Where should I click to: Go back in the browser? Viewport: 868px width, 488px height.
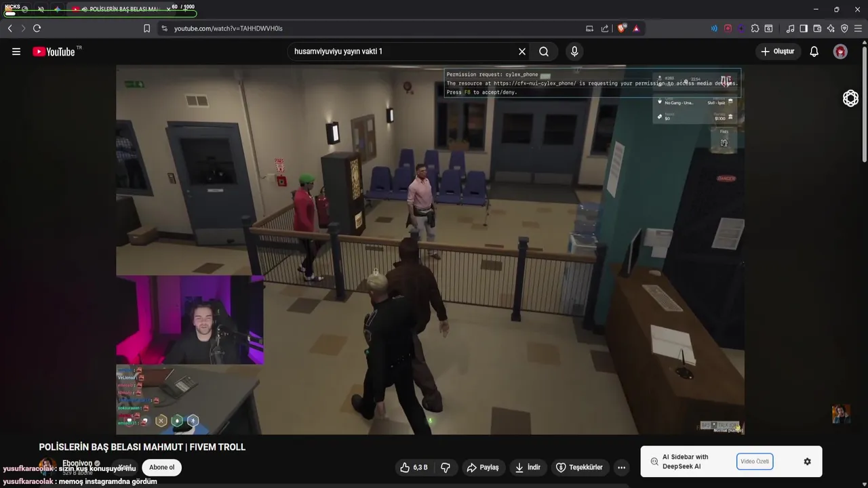pos(9,28)
